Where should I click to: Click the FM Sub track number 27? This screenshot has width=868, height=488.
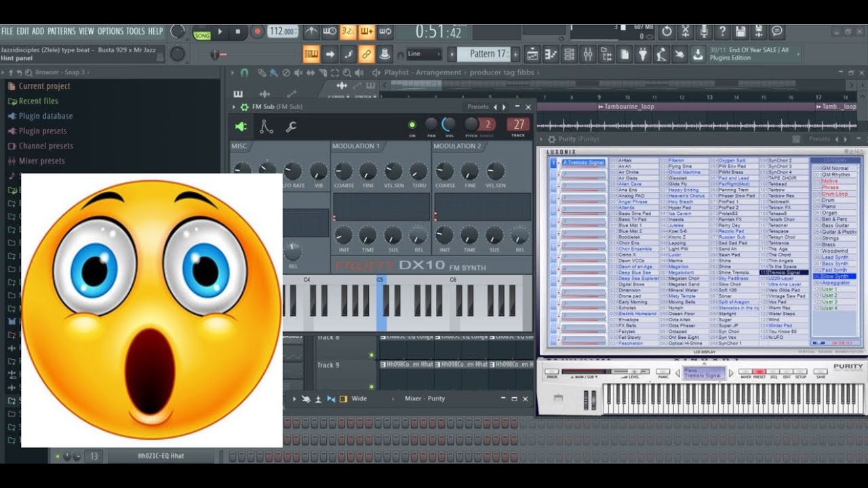pos(519,124)
